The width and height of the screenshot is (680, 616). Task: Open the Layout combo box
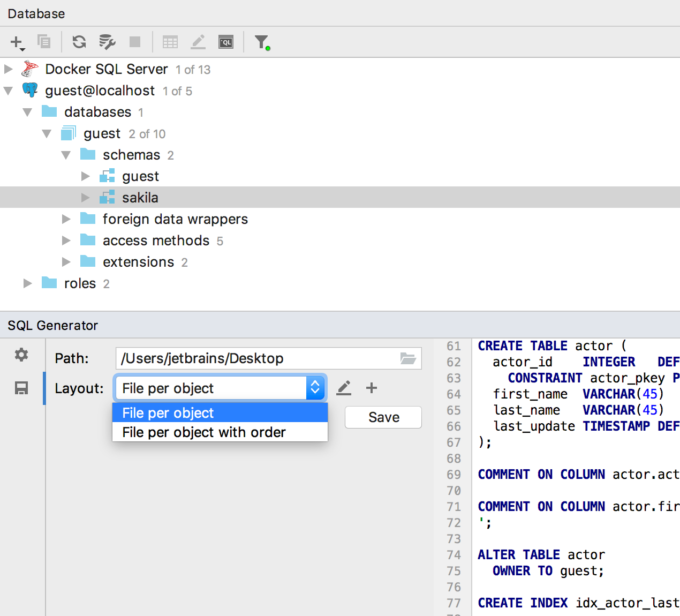click(x=220, y=388)
